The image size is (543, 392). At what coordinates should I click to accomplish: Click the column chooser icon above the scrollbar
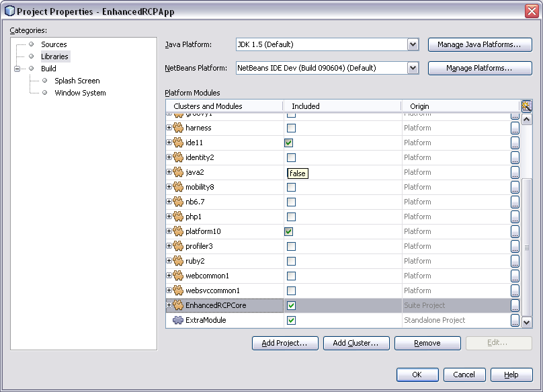pos(526,106)
